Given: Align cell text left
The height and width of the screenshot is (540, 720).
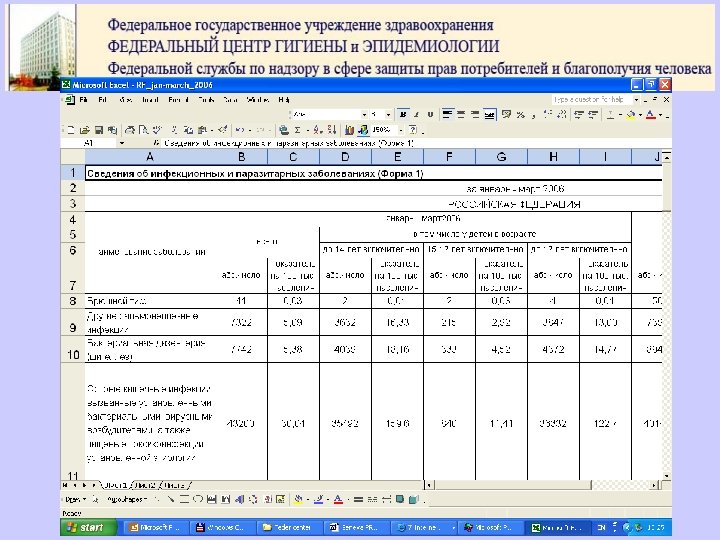Looking at the screenshot, I should (x=447, y=114).
